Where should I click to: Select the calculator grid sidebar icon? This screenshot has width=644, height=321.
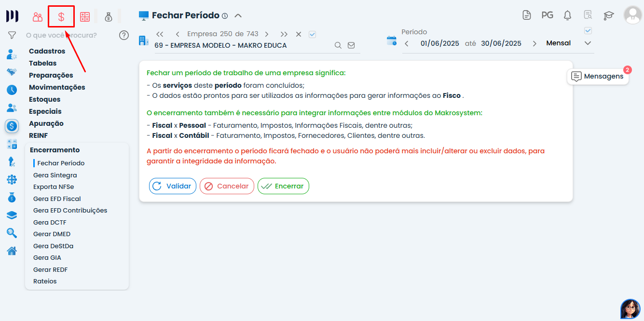pos(12,144)
